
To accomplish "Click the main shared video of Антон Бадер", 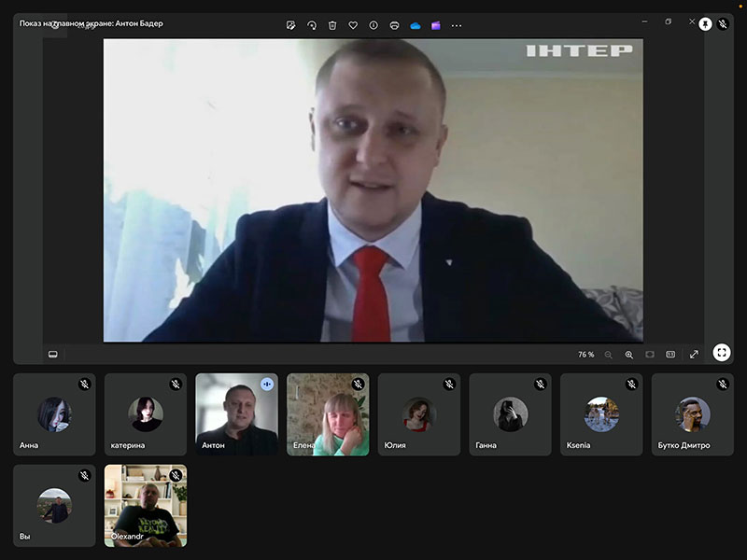I will (373, 190).
